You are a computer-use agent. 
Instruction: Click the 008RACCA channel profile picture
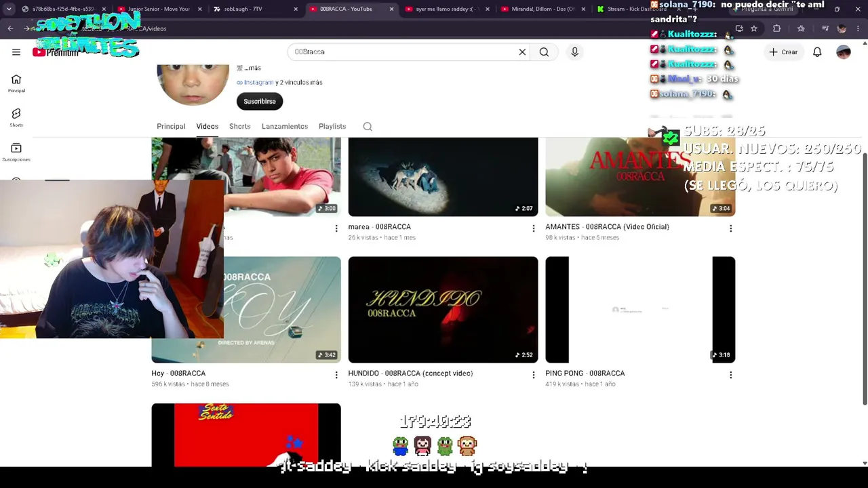click(x=193, y=85)
